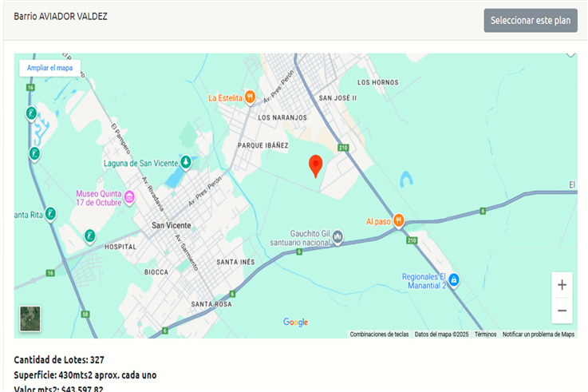Click the LOS NARANJOS neighborhood label
This screenshot has width=588, height=392.
(282, 118)
